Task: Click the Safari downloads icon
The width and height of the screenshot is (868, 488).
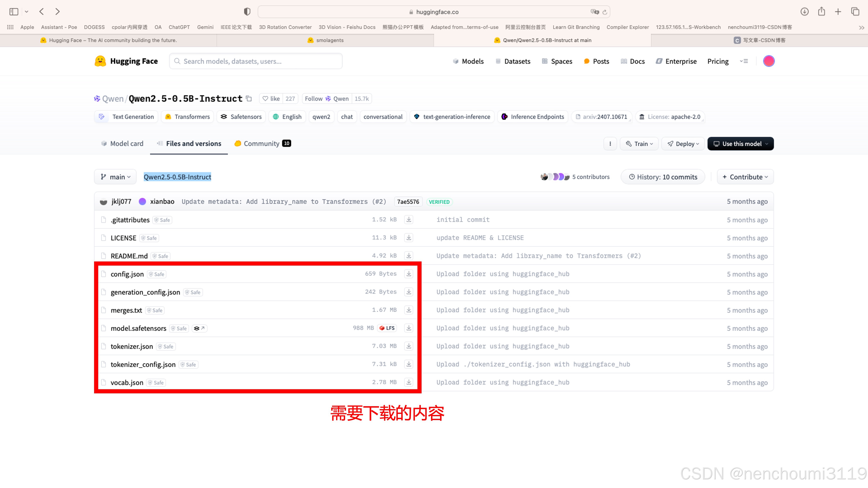Action: (804, 12)
